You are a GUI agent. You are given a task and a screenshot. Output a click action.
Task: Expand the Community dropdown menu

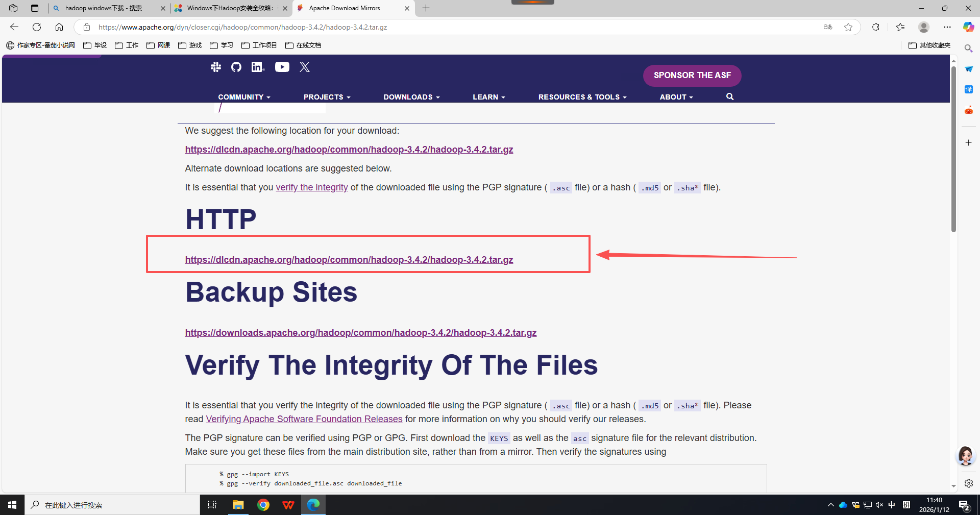244,97
